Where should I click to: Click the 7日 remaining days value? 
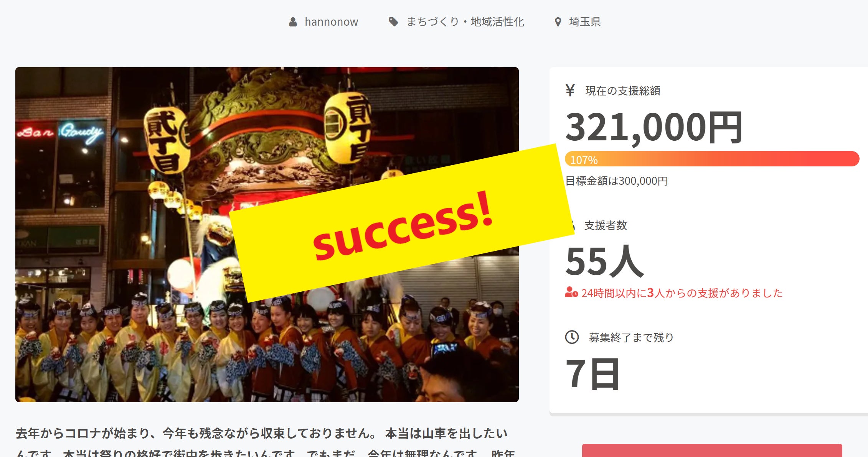pos(592,374)
